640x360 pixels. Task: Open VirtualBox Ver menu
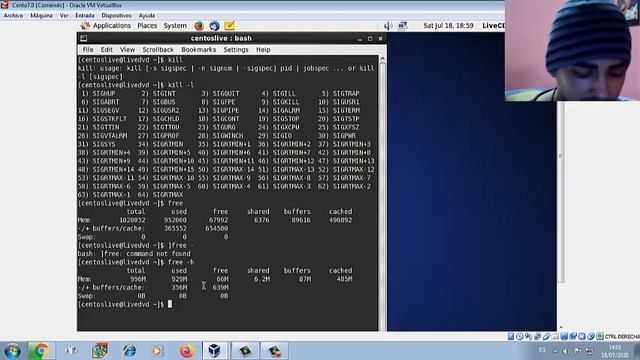pos(64,16)
